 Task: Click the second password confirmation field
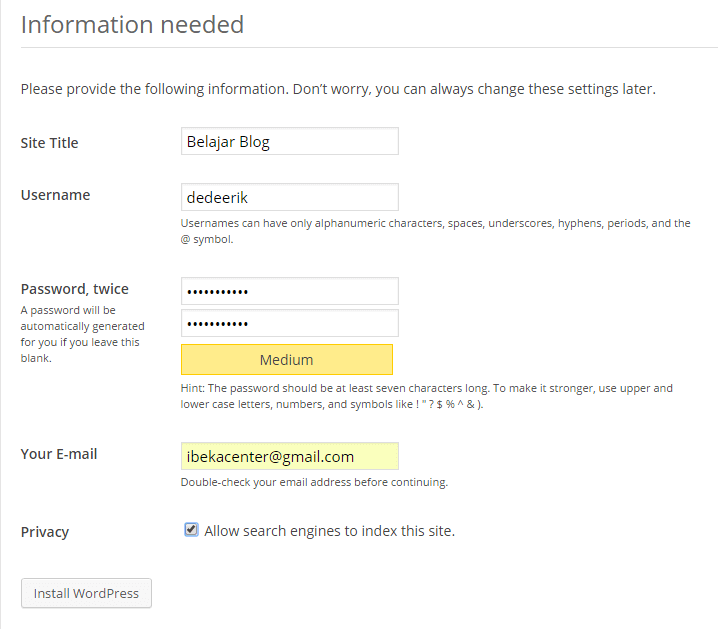coord(289,323)
